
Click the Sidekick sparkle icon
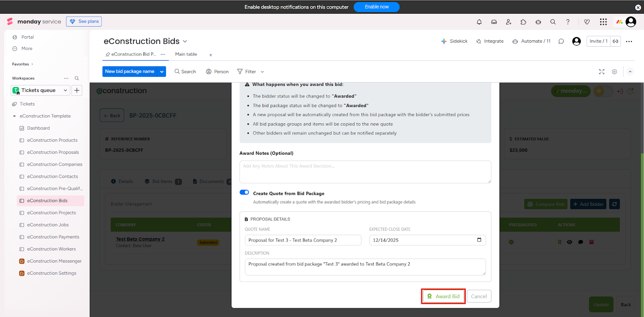tap(444, 41)
